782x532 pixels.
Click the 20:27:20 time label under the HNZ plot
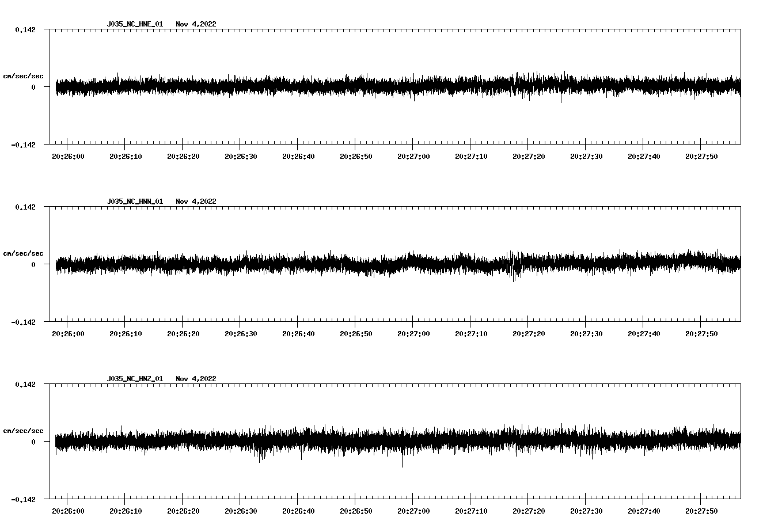[x=529, y=511]
